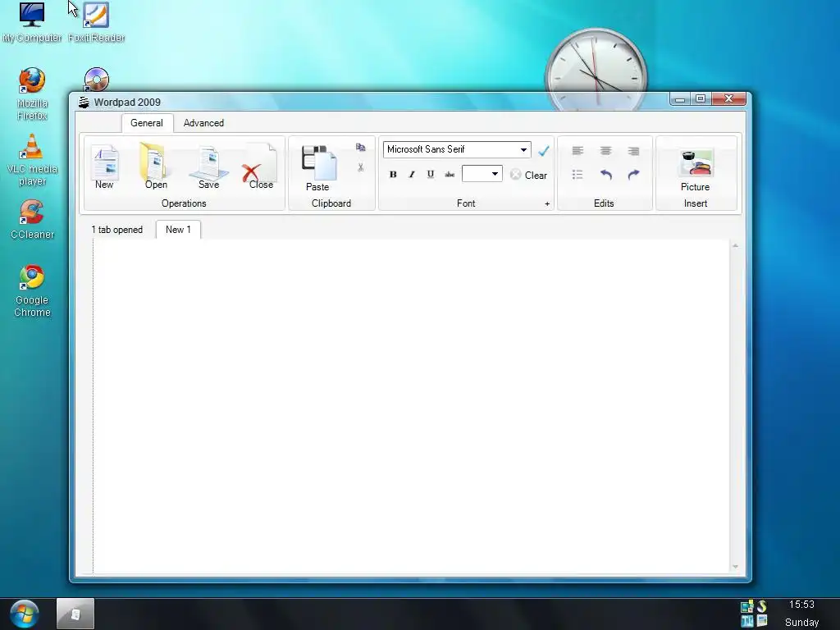Image resolution: width=840 pixels, height=630 pixels.
Task: Toggle underline formatting
Action: [x=430, y=174]
